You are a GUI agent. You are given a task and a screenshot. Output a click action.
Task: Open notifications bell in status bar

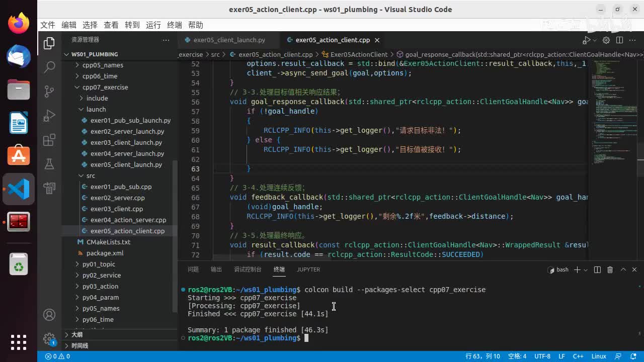coord(632,356)
